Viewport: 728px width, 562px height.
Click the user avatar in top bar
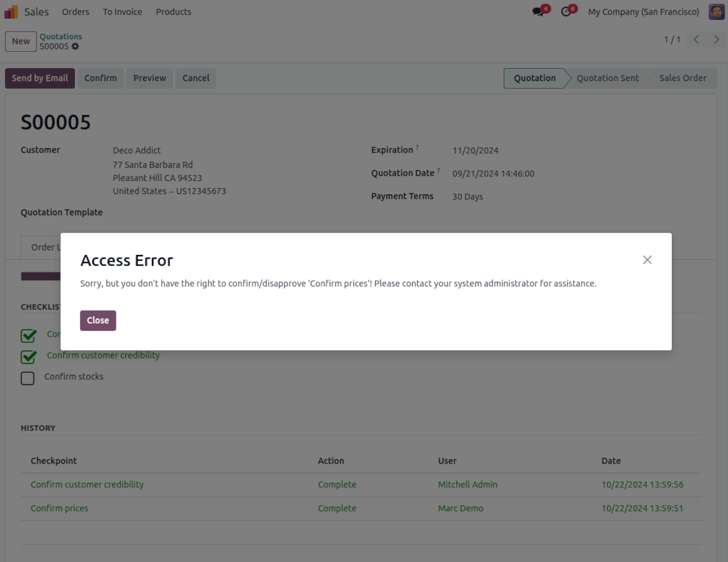(716, 12)
